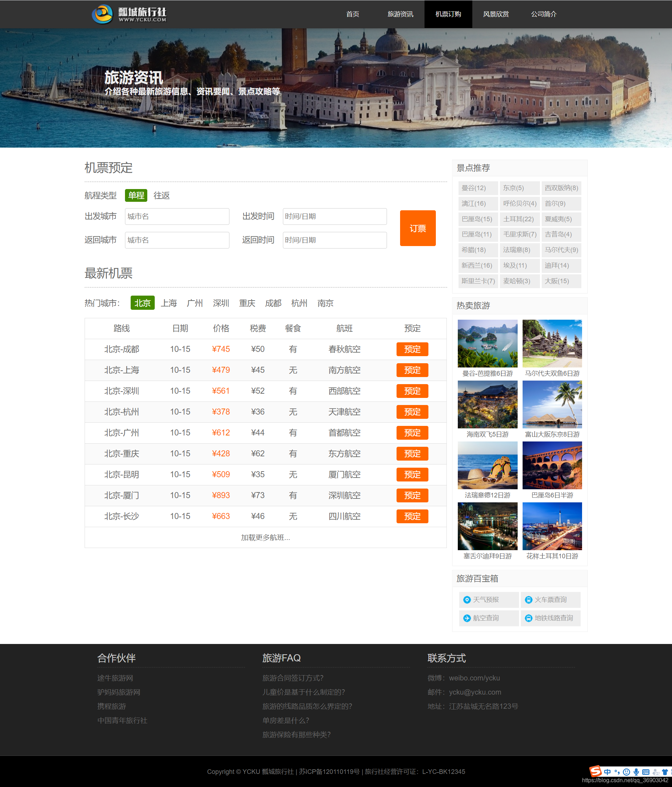Open 富山大阪东京8日游 thumbnail

coord(552,405)
